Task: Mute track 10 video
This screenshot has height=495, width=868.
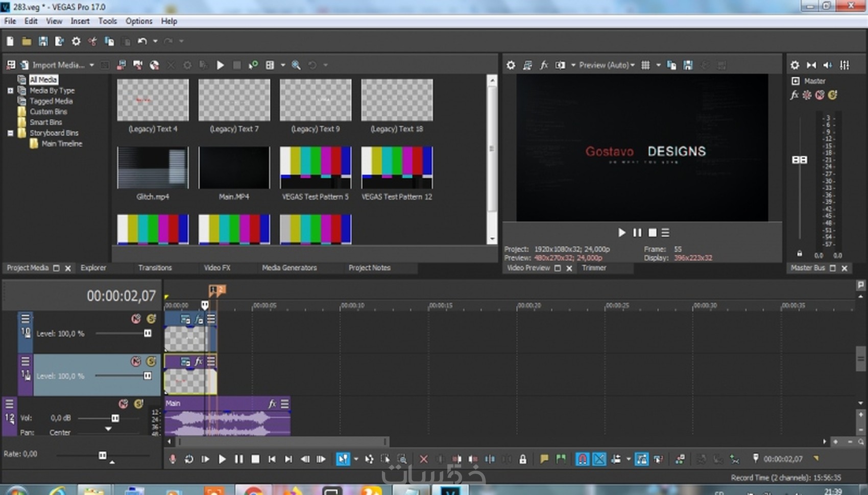Action: click(x=136, y=318)
